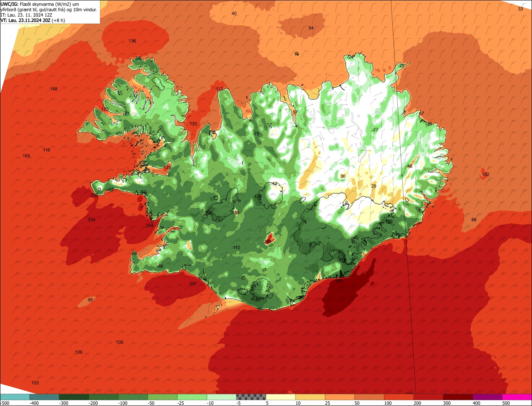This screenshot has height=406, width=532.
Task: Click the value -86 on the Reykjanes peninsula
Action: (x=160, y=266)
